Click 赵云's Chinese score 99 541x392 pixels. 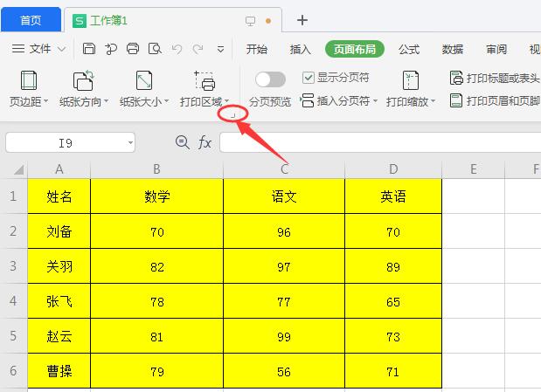[284, 336]
